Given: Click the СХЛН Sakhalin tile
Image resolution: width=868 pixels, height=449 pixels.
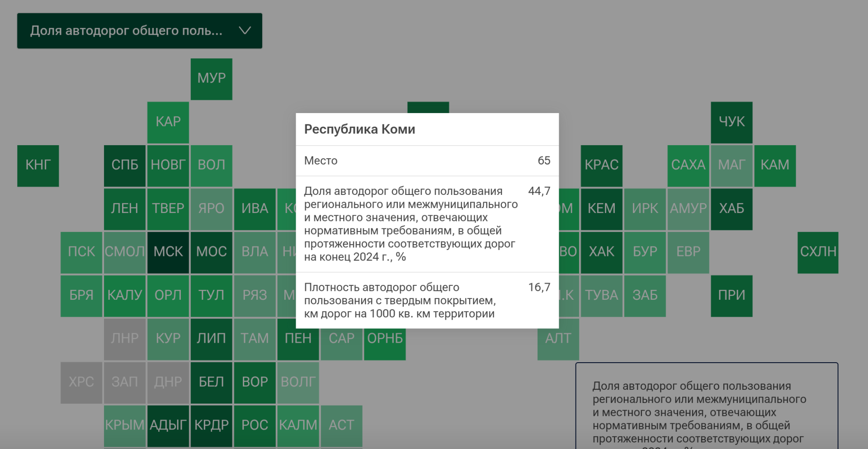Looking at the screenshot, I should pyautogui.click(x=818, y=252).
